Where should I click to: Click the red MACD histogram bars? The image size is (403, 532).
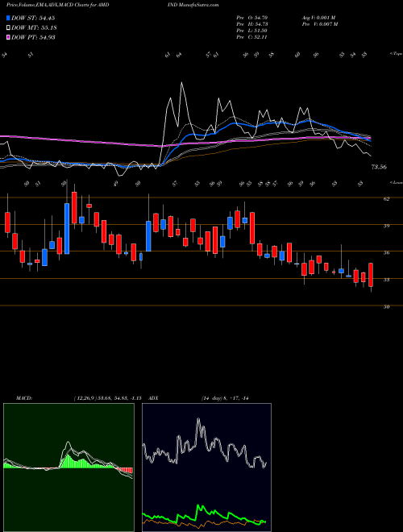click(125, 470)
